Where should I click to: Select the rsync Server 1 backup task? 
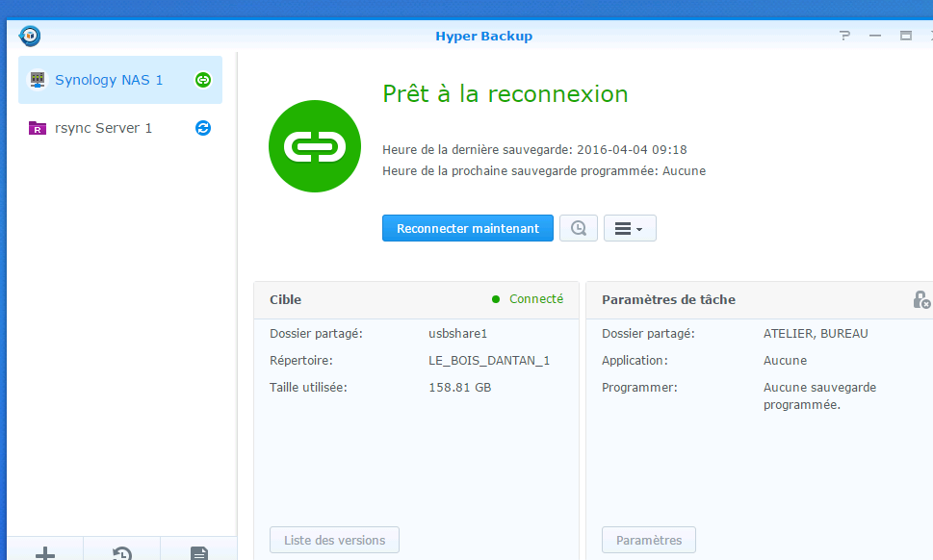[120, 128]
